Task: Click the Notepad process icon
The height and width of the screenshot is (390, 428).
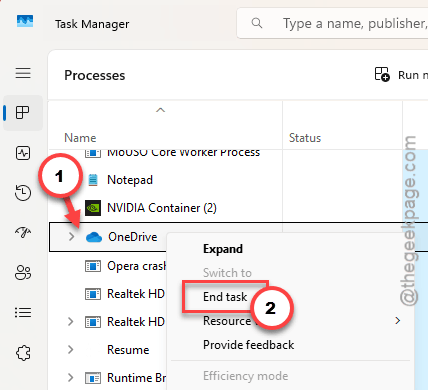Action: coord(93,180)
